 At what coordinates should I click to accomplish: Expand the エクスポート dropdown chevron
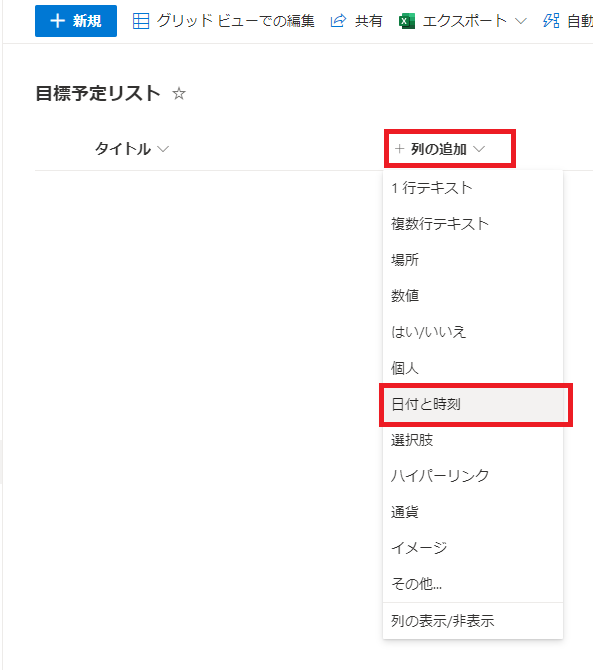click(520, 21)
